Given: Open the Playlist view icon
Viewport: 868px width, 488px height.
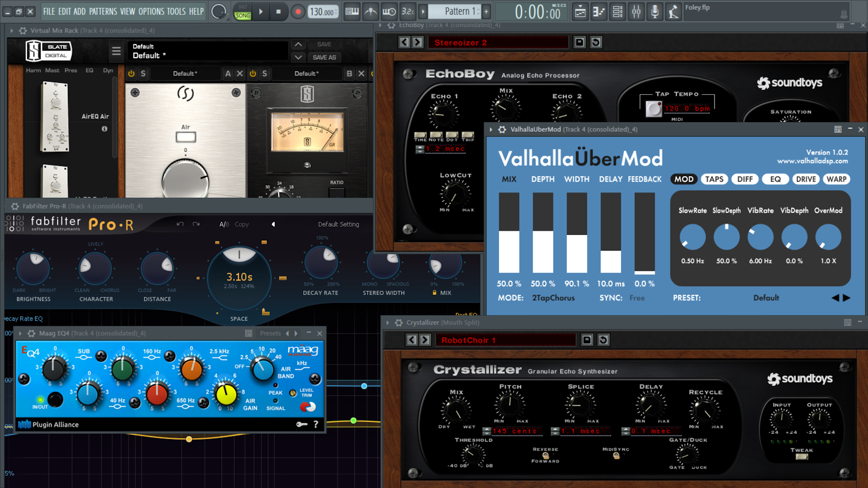Looking at the screenshot, I should tap(580, 11).
